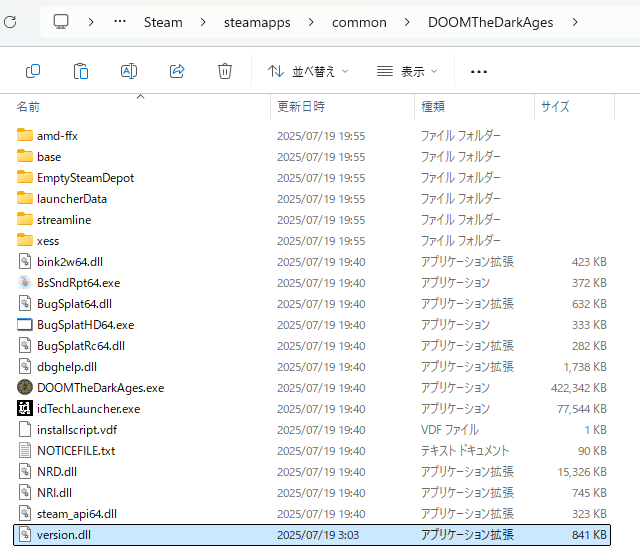This screenshot has height=553, width=640.
Task: Go to steamapps breadcrumb folder
Action: point(257,22)
